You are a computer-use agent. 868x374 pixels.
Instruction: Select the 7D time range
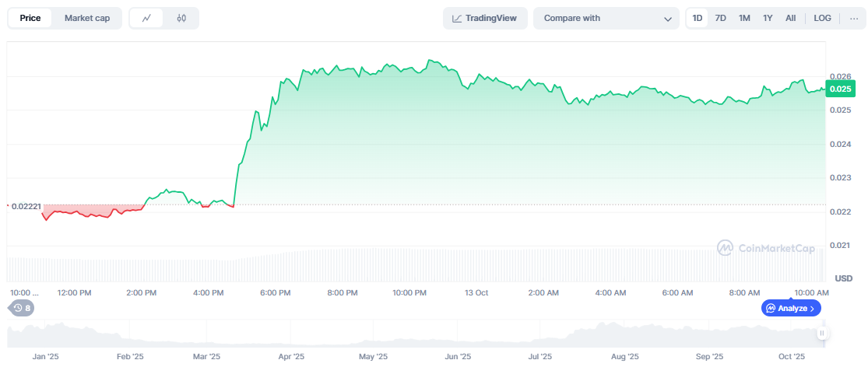pyautogui.click(x=720, y=18)
